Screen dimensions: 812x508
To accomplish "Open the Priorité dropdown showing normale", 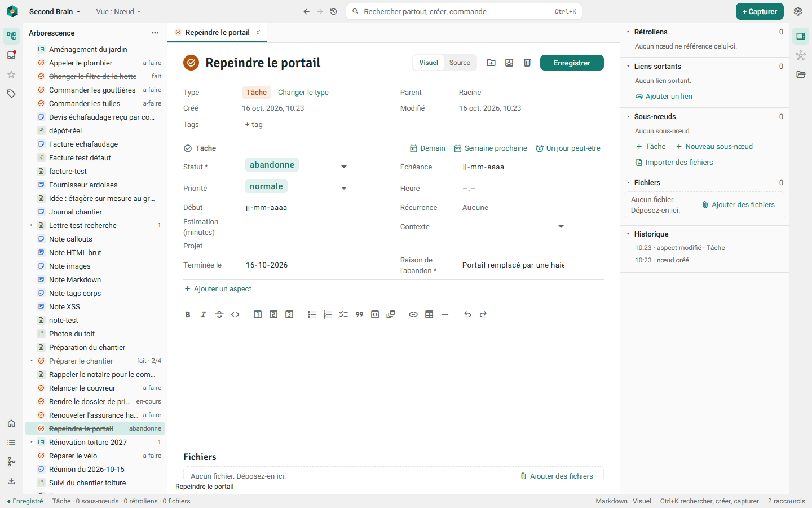I will (297, 187).
